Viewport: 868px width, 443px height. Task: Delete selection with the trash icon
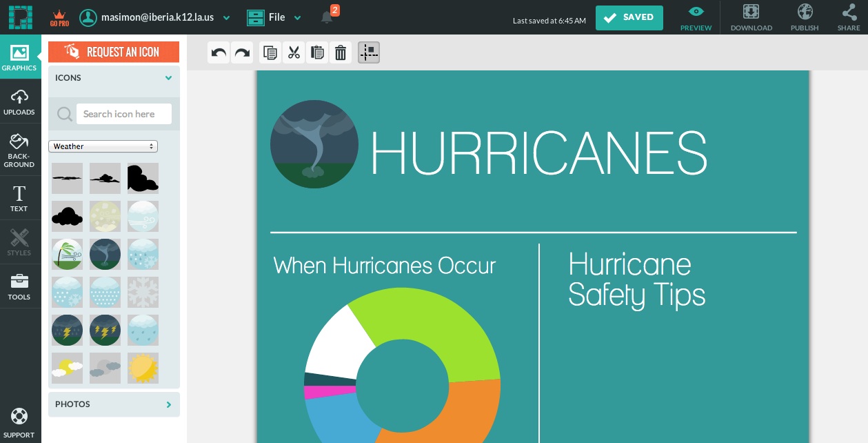point(340,53)
